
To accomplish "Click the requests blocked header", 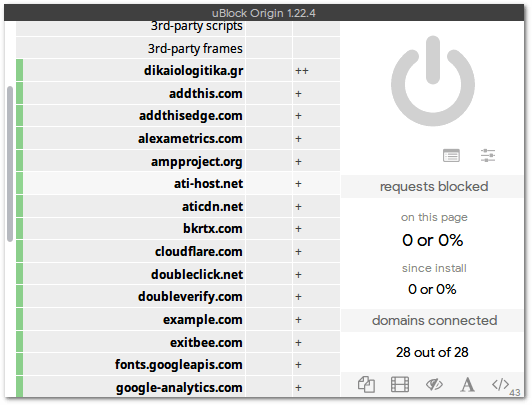I will point(433,187).
